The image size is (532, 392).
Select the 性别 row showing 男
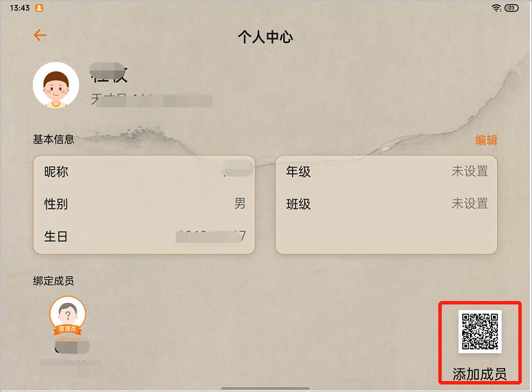(144, 204)
